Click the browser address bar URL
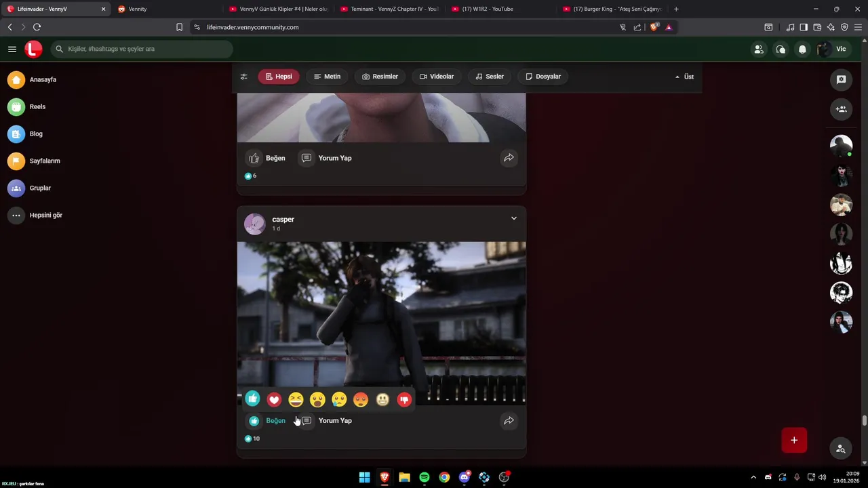 [x=252, y=27]
